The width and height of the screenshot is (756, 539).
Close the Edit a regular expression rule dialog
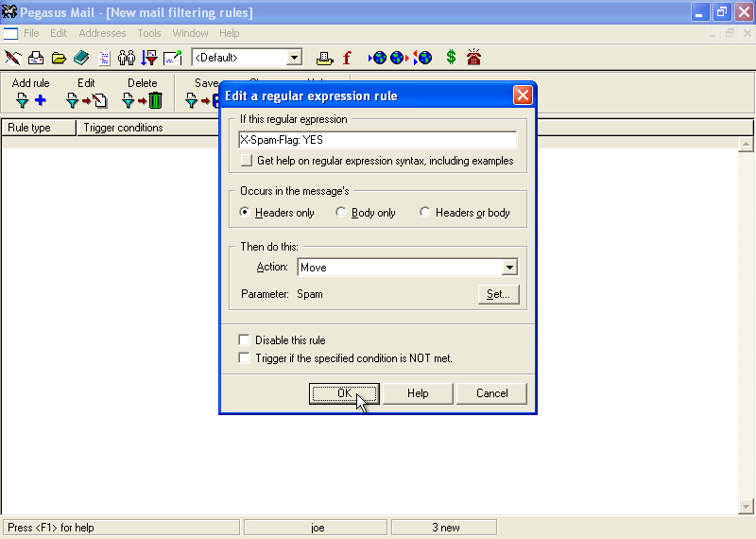(523, 96)
